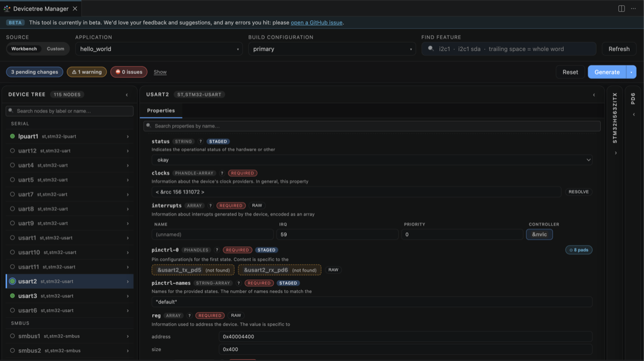Viewport: 644px width, 361px height.
Task: Focus the Find Feature search field
Action: (509, 49)
